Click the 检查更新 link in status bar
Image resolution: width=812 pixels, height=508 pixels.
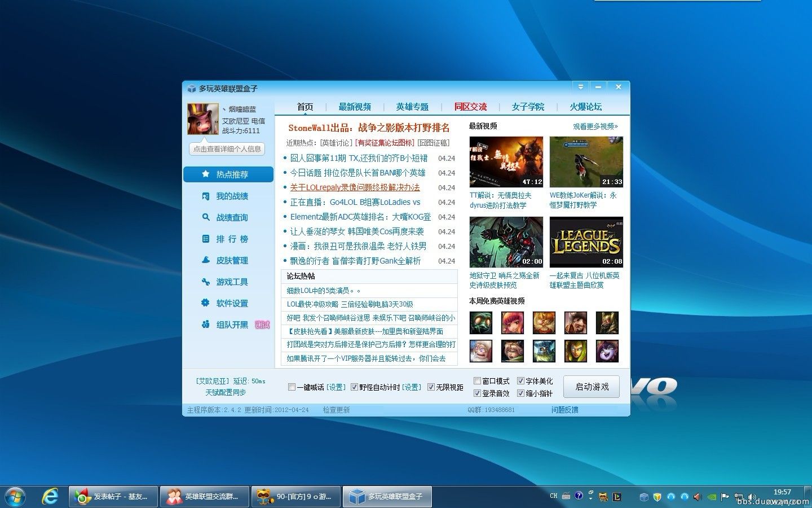click(336, 410)
